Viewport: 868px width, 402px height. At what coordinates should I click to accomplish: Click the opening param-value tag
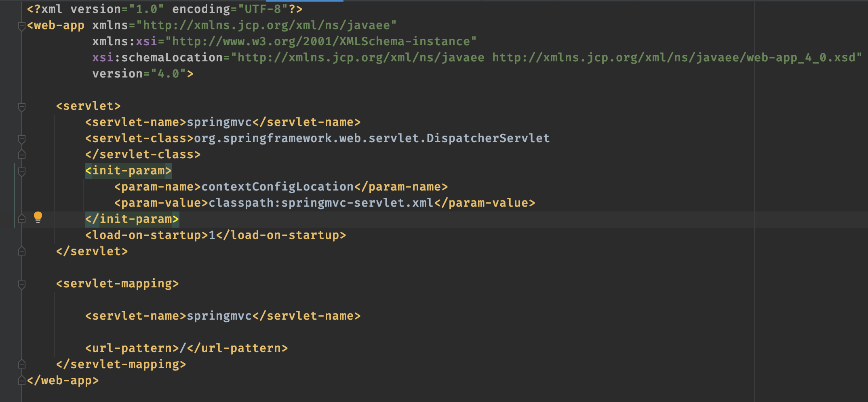[x=161, y=203]
